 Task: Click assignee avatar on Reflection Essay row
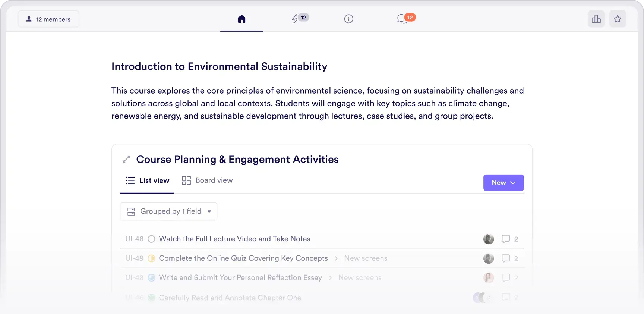[x=489, y=278]
